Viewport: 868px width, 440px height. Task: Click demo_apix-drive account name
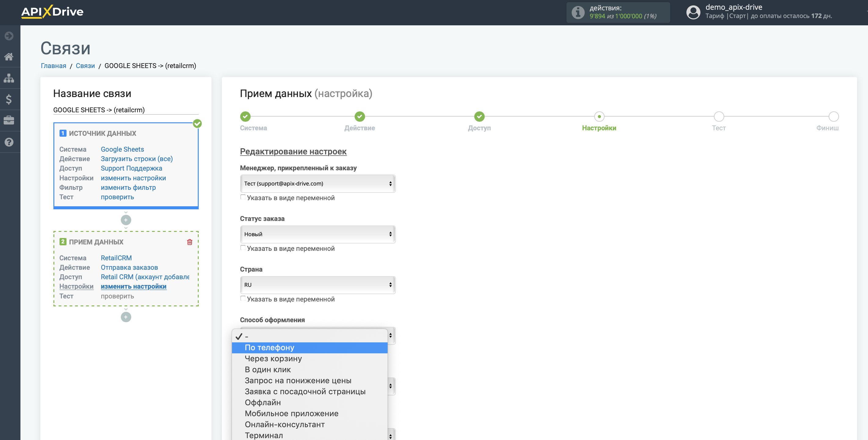point(733,7)
